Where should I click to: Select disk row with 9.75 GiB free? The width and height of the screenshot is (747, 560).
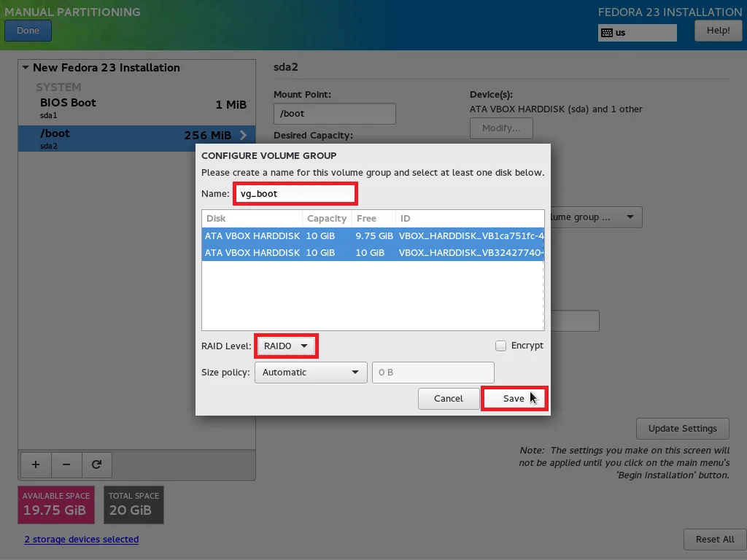pos(373,236)
